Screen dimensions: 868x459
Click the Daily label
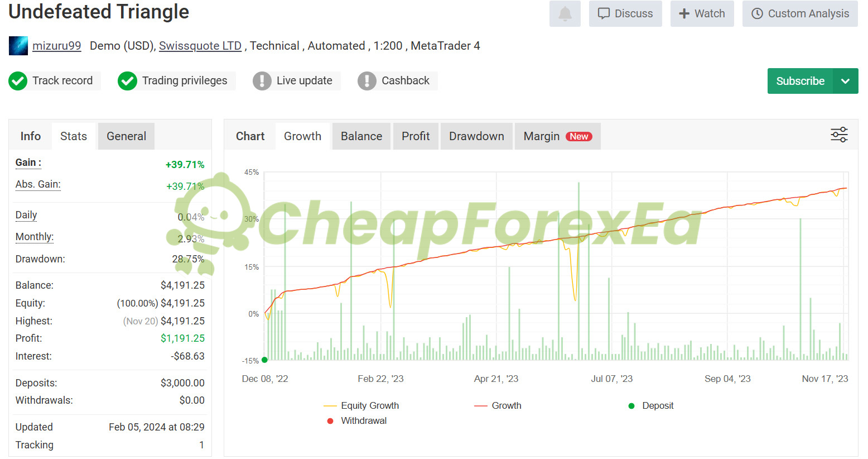26,215
